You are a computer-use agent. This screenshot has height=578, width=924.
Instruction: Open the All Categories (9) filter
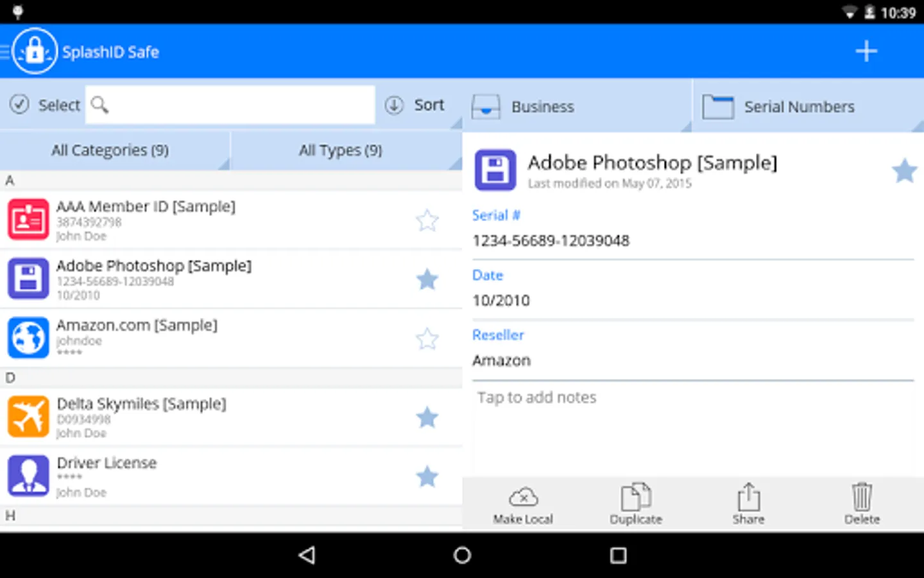pos(115,150)
